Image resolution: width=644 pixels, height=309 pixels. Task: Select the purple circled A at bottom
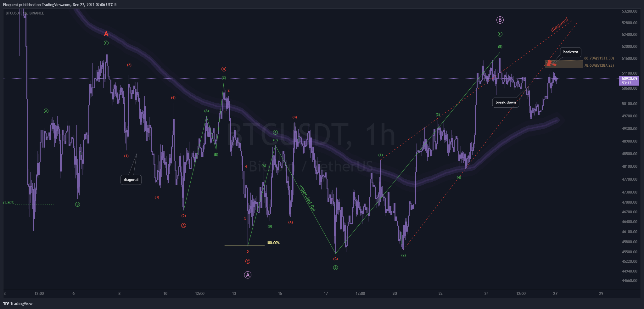point(248,275)
